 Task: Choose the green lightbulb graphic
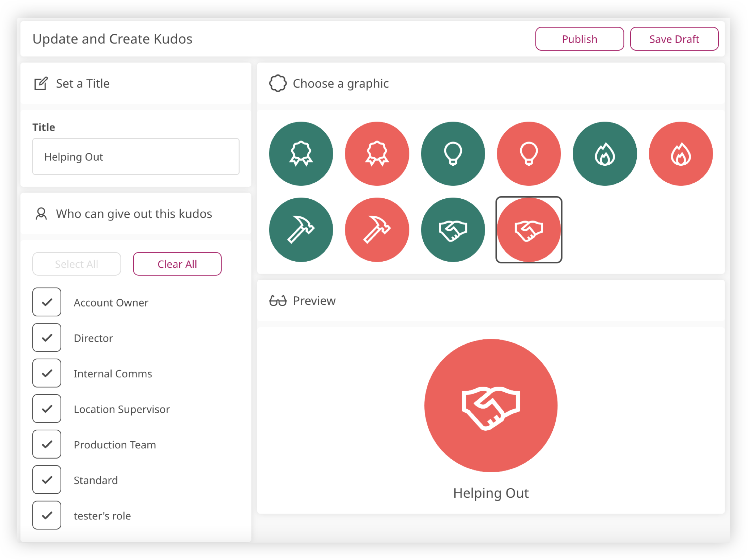pos(453,154)
